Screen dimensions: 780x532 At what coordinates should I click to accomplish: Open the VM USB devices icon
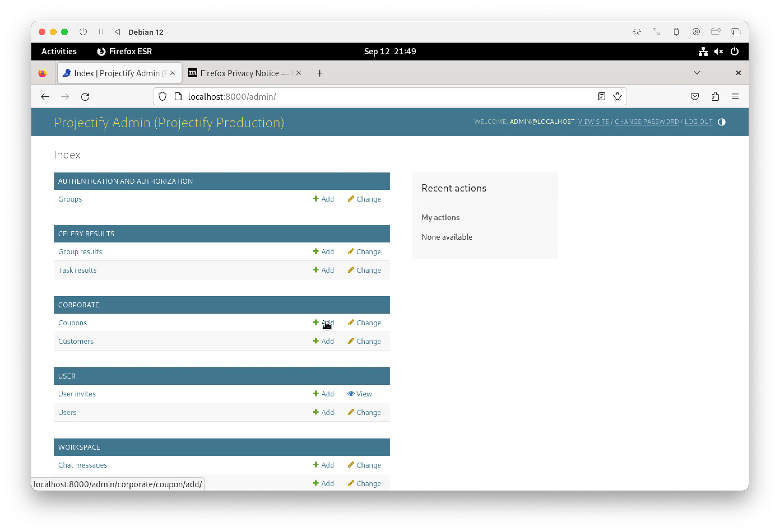click(676, 32)
